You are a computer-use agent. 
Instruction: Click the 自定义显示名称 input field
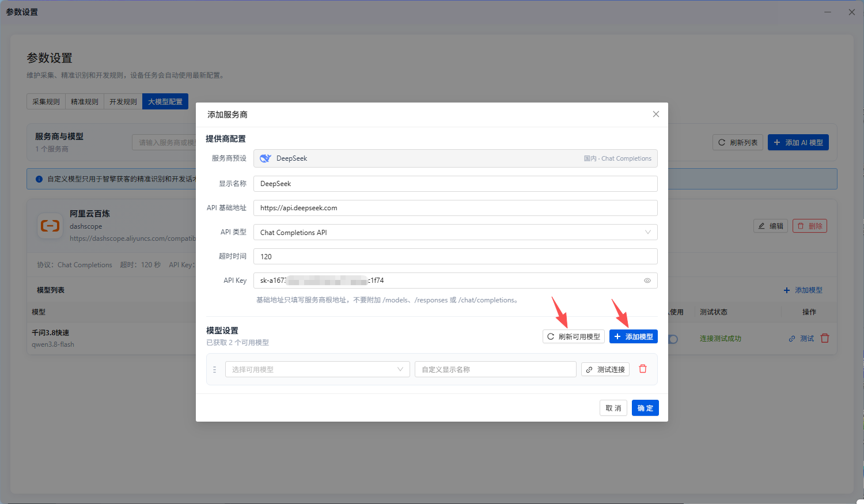(x=495, y=369)
